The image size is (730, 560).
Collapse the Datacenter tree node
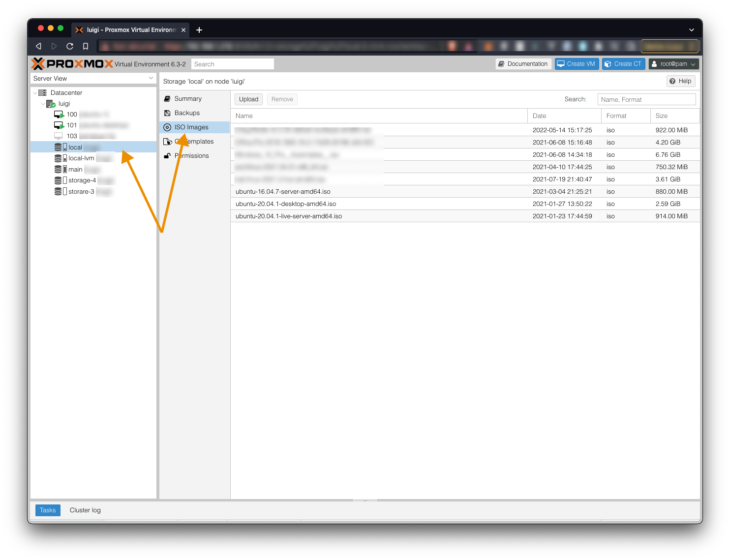point(35,93)
